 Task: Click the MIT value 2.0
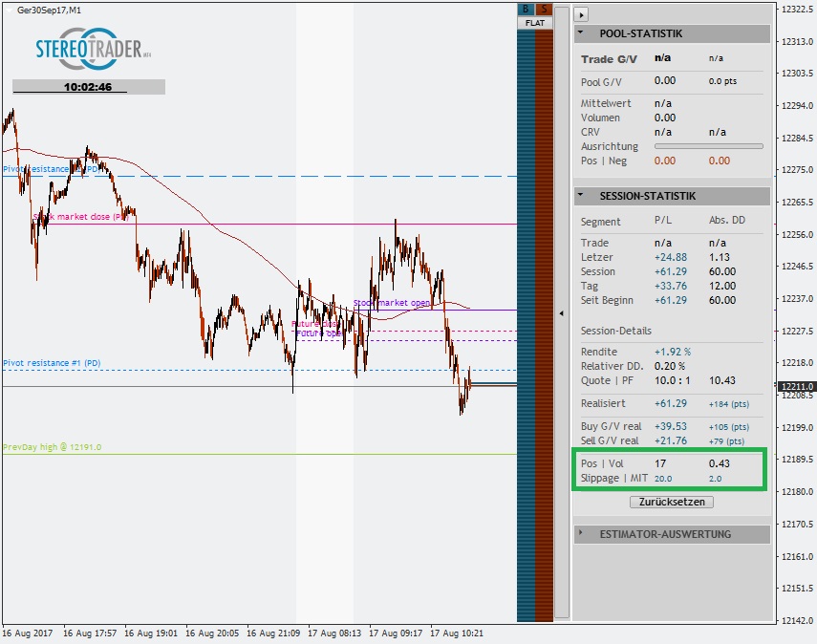tap(716, 479)
